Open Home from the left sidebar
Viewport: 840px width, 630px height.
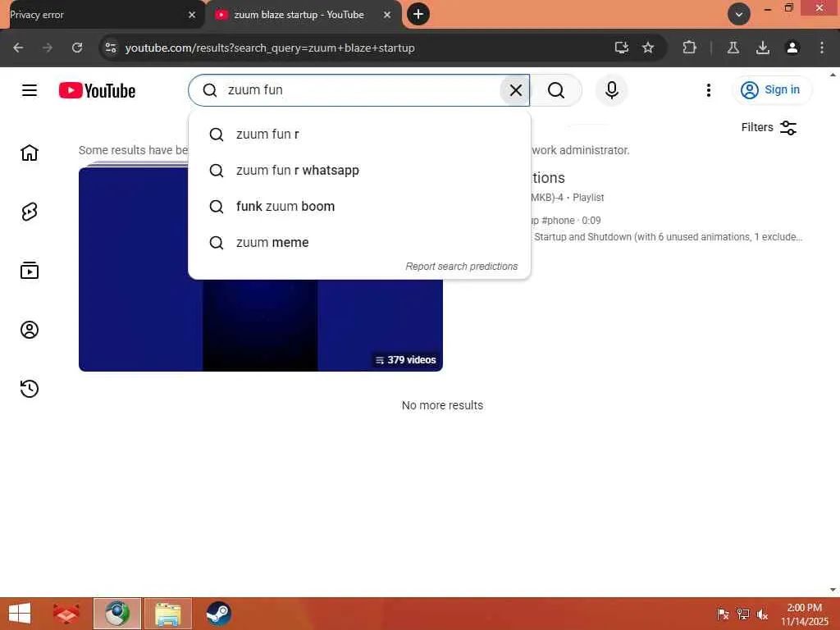[30, 153]
